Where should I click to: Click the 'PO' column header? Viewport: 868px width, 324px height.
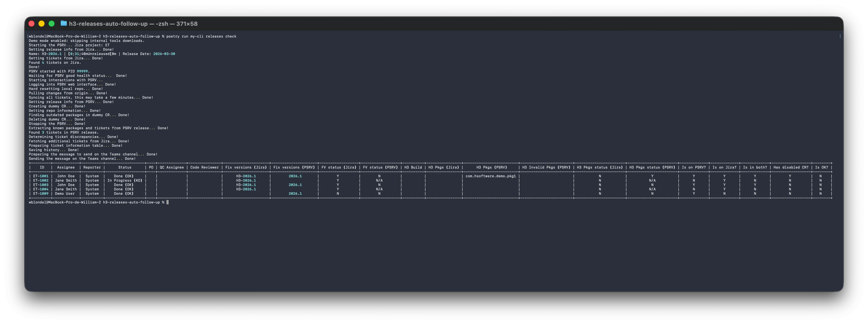(151, 167)
